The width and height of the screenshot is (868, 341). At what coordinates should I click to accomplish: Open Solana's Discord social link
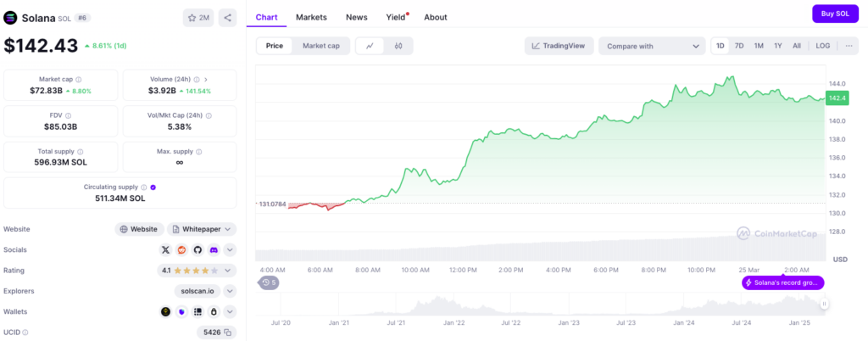(x=214, y=250)
